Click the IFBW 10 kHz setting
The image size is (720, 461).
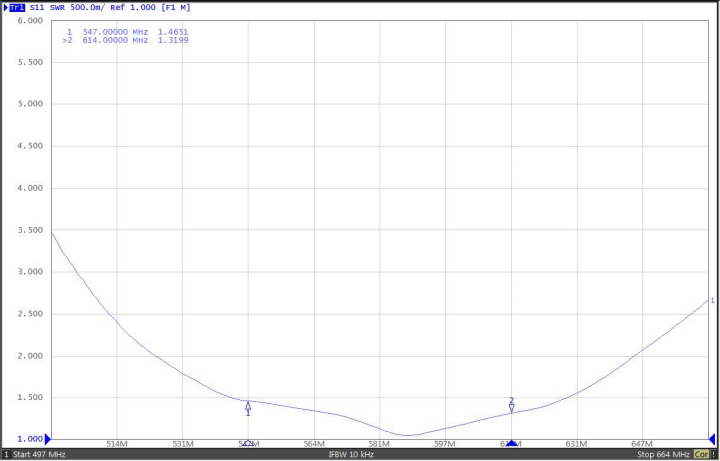point(351,454)
